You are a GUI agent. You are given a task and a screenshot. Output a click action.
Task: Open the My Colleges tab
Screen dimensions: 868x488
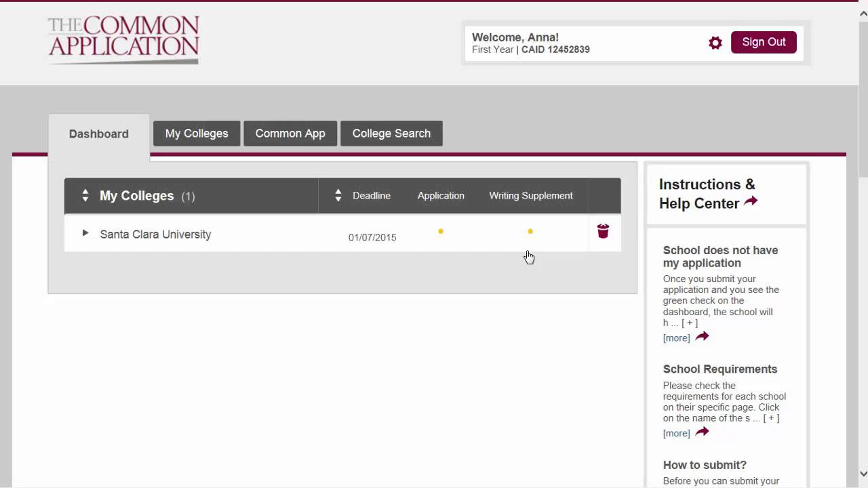[197, 134]
